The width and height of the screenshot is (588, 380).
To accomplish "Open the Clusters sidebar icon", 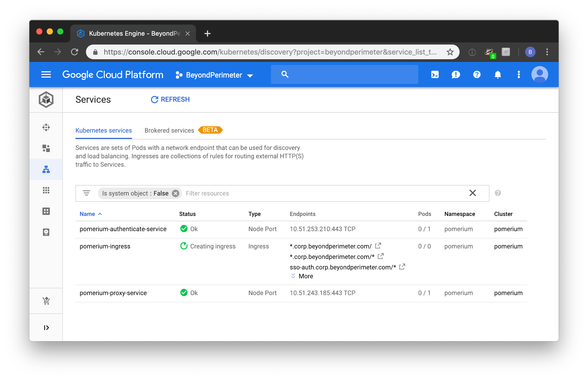I will [x=46, y=127].
